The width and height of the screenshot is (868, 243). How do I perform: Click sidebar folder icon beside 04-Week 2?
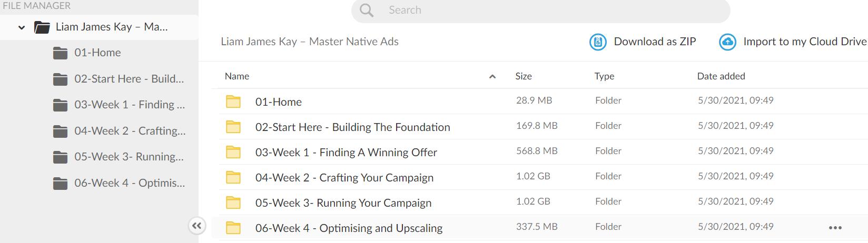pyautogui.click(x=61, y=131)
